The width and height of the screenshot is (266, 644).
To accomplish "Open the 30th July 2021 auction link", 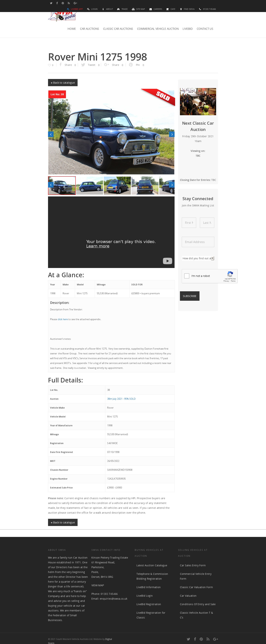I will 121,399.
